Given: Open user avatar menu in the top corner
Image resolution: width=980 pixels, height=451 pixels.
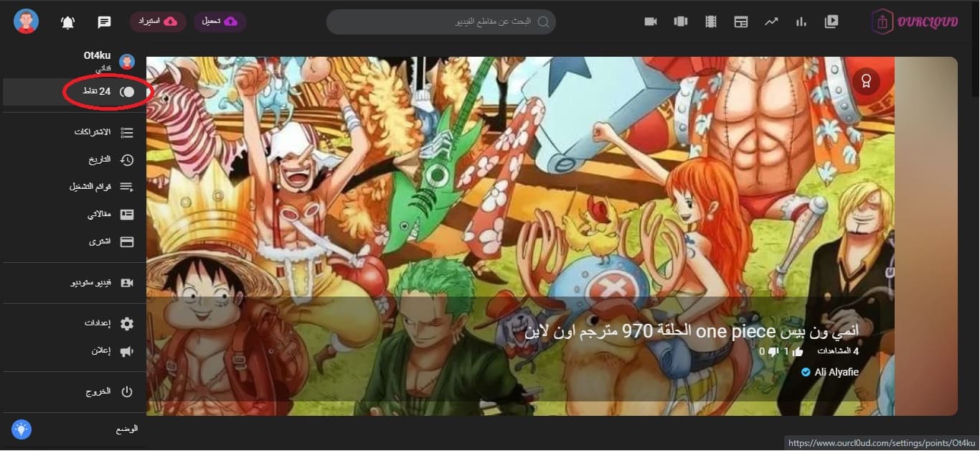Looking at the screenshot, I should point(27,22).
